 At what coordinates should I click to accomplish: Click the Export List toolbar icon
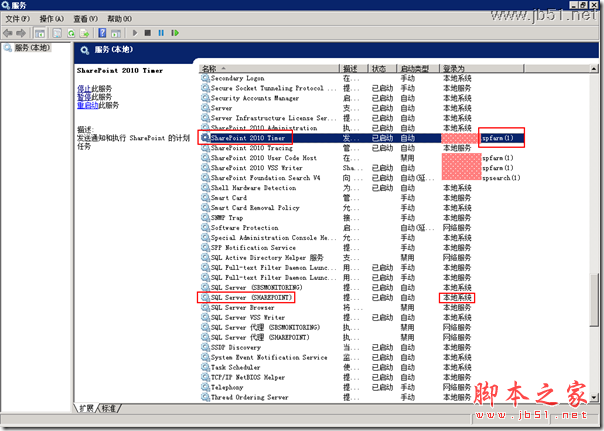84,33
